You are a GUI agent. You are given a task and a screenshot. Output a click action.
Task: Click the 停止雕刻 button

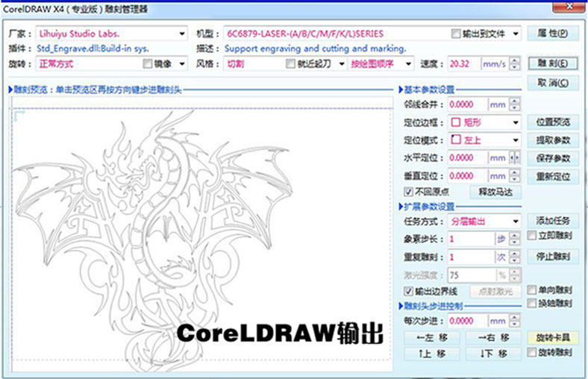(553, 257)
